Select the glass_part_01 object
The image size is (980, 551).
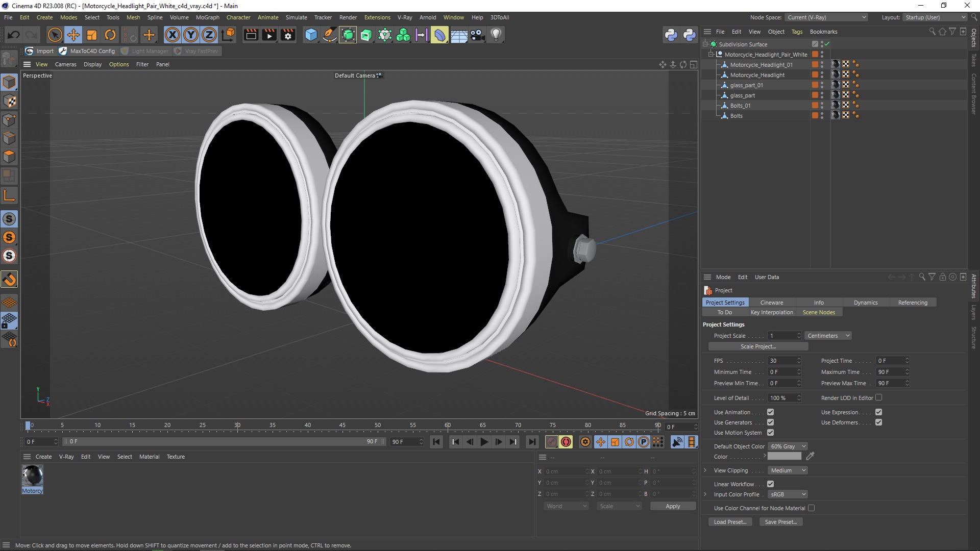tap(746, 85)
